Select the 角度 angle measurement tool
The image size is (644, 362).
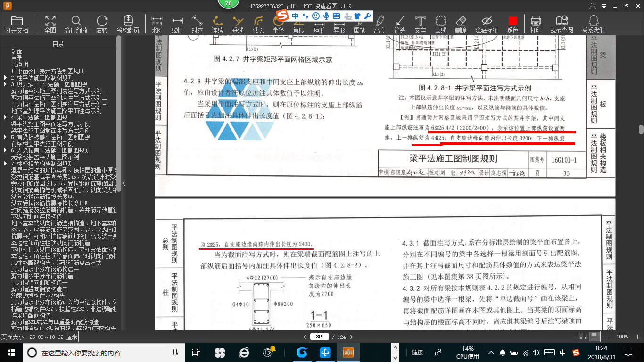click(298, 24)
